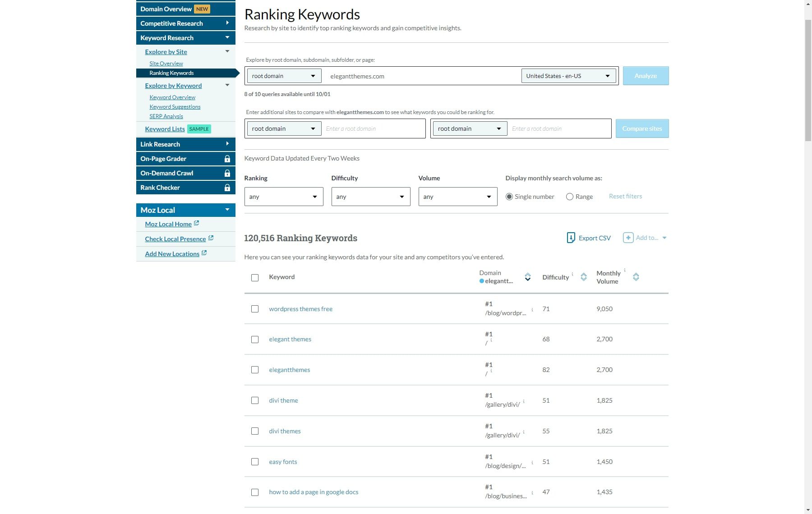The image size is (812, 514).
Task: Check the checkbox beside divi theme keyword
Action: [255, 400]
